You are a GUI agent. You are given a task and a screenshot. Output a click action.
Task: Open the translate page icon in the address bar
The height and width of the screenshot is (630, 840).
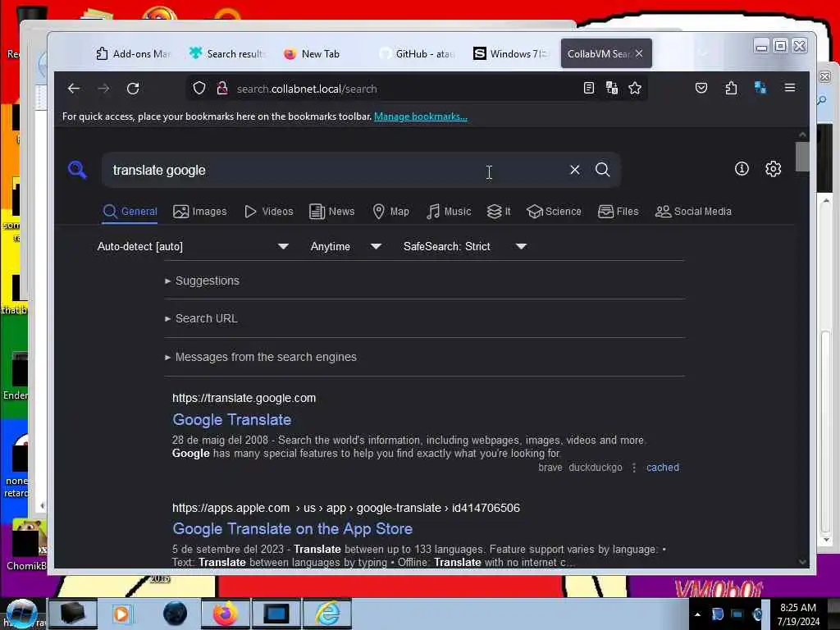coord(612,89)
